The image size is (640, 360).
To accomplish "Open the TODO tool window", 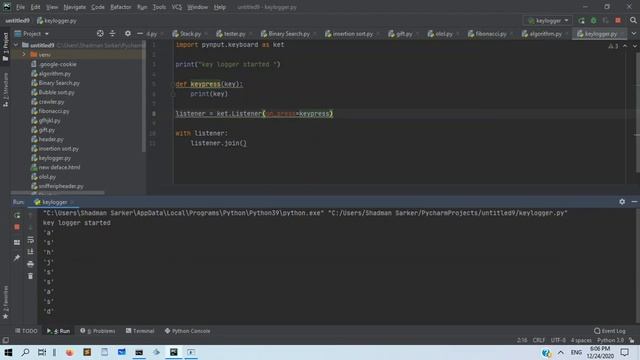I will [26, 331].
